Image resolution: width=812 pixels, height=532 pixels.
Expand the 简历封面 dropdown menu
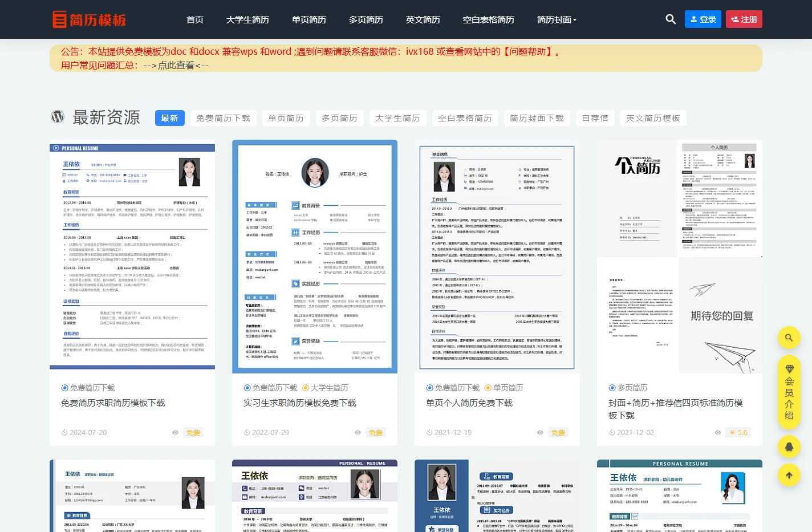(557, 19)
